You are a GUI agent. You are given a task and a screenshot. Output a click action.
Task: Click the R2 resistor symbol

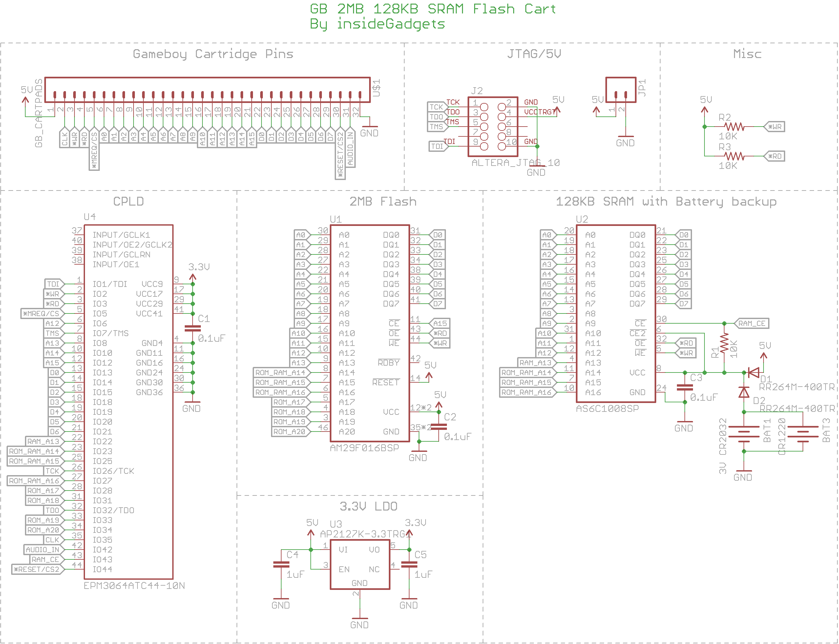tap(734, 126)
